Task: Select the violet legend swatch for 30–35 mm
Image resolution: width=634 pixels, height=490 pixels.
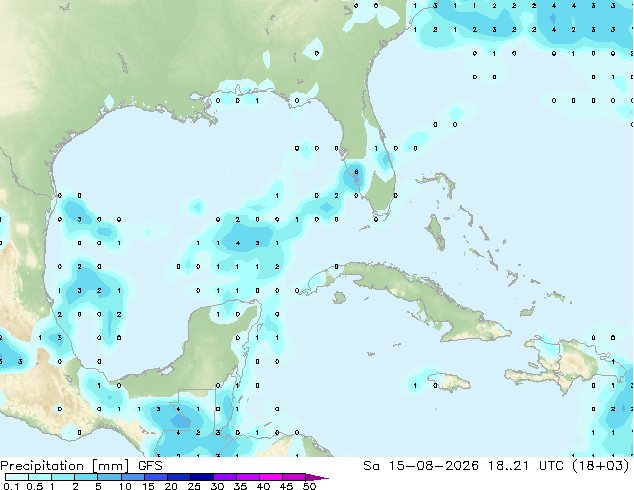Action: coord(225,477)
